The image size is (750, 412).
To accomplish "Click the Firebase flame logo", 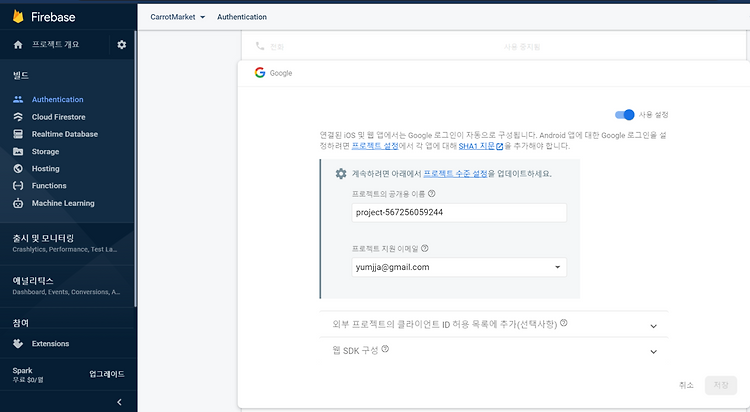I will (x=18, y=17).
